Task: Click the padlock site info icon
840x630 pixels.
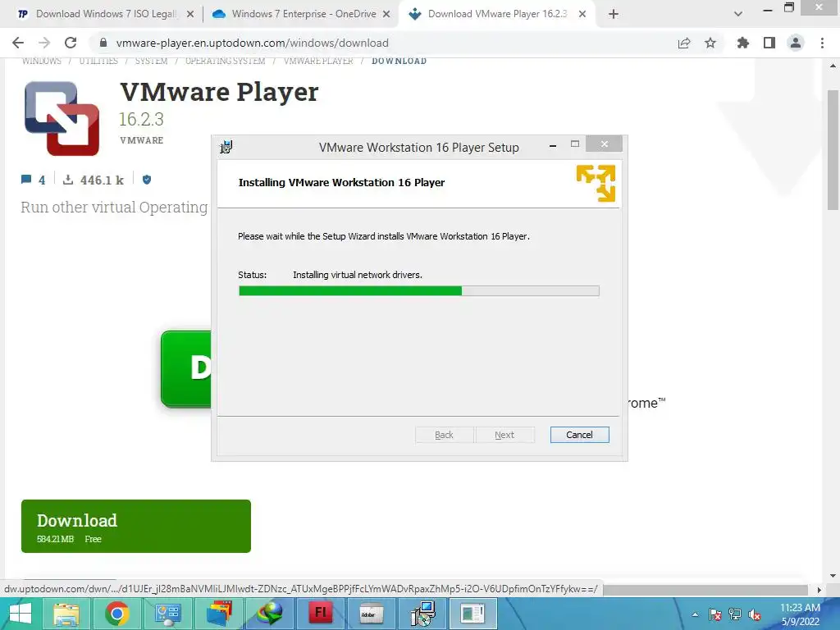Action: point(103,43)
